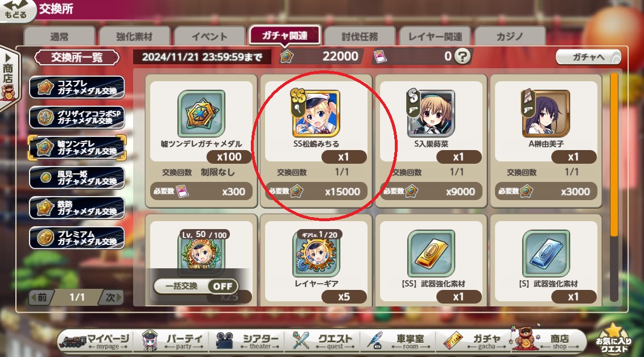Click the orange vertical scrollbar

[614, 155]
